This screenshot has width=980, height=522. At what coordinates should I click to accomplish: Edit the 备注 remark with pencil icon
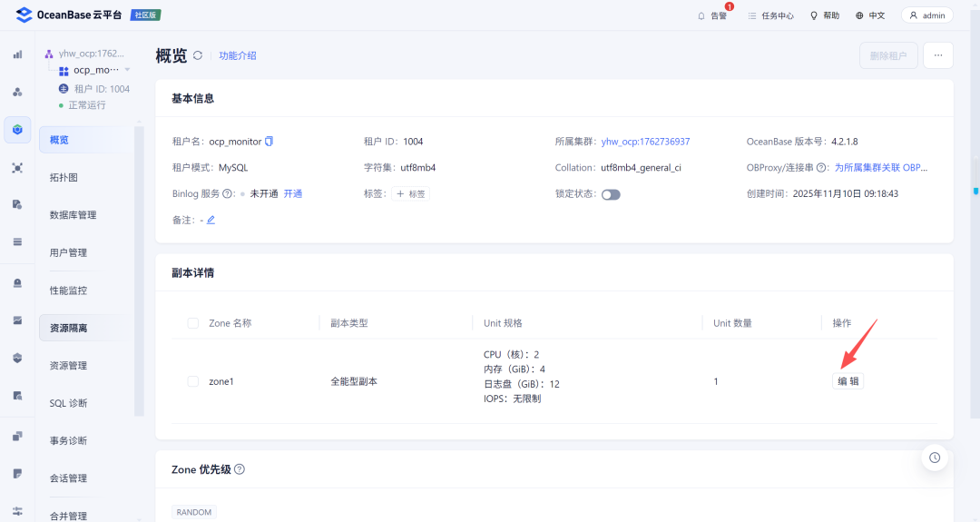(211, 220)
